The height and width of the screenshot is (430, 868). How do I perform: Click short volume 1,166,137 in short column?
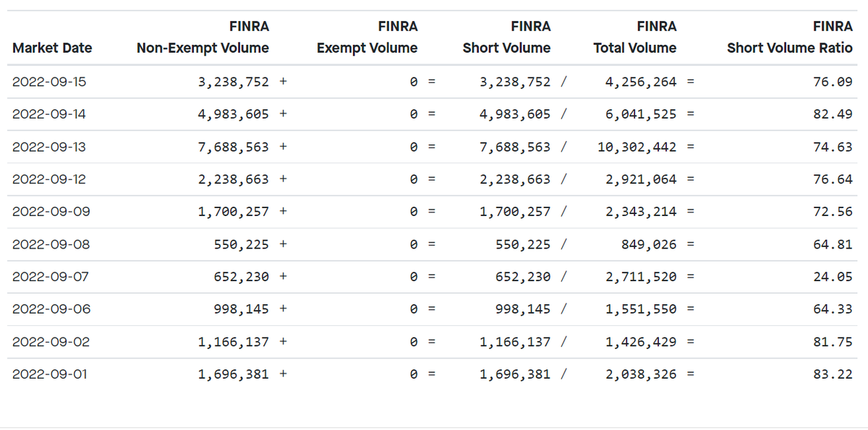point(515,342)
